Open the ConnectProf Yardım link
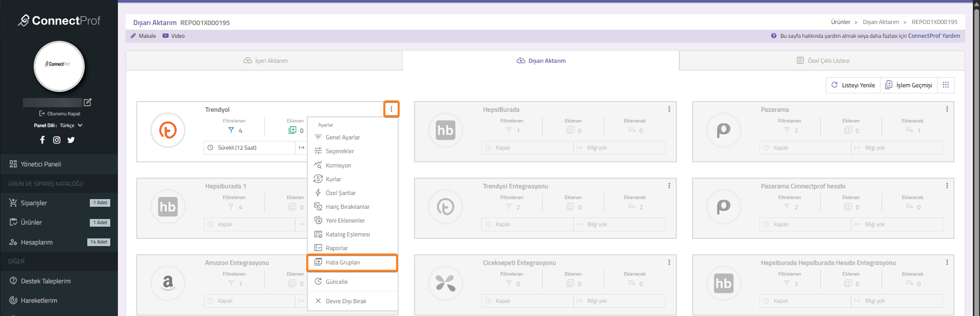The height and width of the screenshot is (316, 980). pyautogui.click(x=934, y=36)
